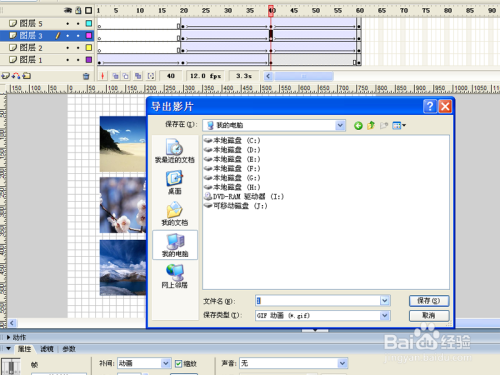Open modify onion markers button
This screenshot has width=500, height=375.
[x=151, y=76]
